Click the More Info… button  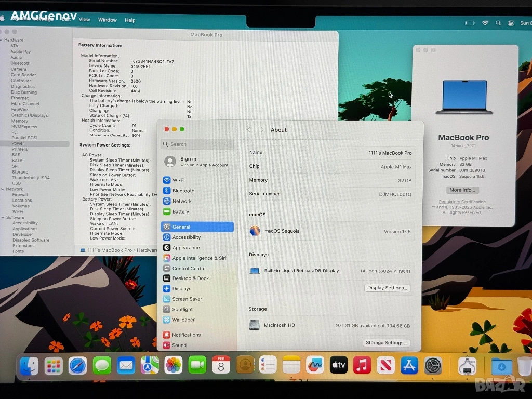(462, 190)
